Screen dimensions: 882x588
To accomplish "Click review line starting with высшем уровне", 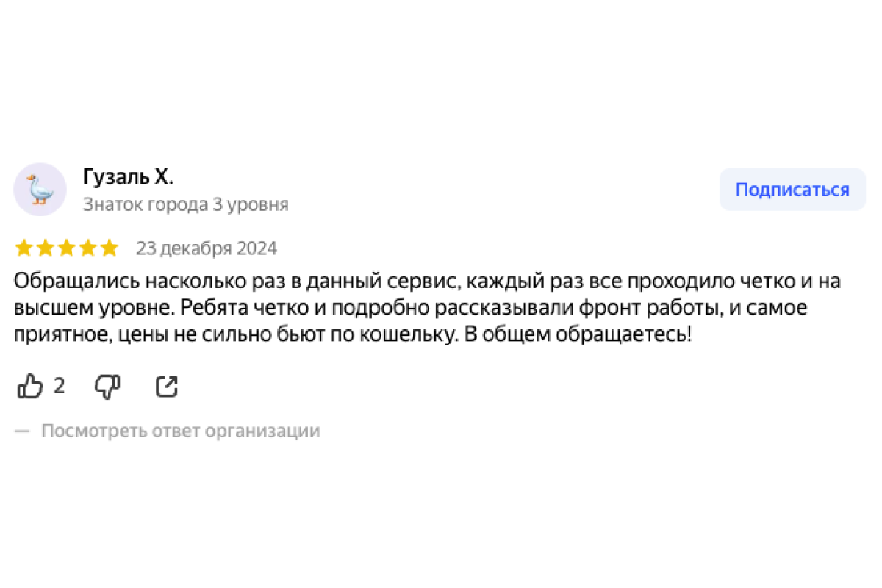I will pos(410,308).
